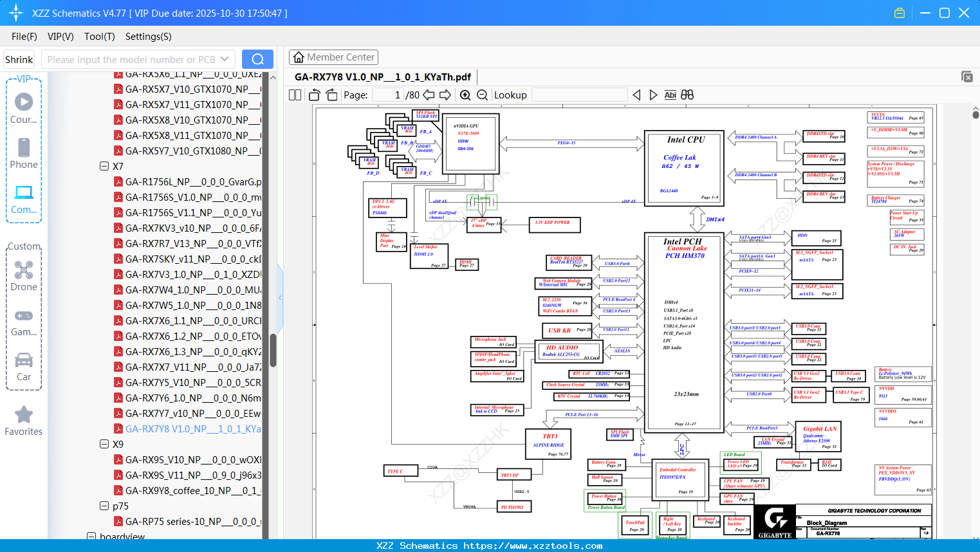Rotate the page clockwise
Screen dimensions: 980x552
pos(332,95)
